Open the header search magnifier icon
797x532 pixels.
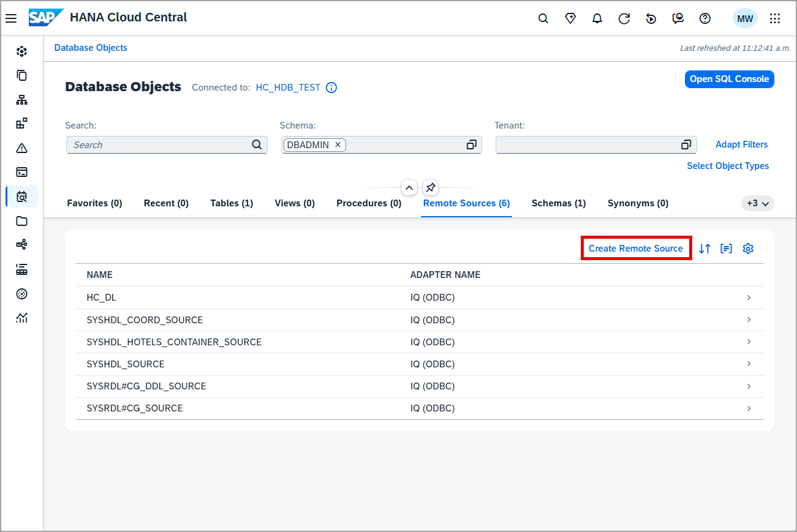tap(543, 18)
